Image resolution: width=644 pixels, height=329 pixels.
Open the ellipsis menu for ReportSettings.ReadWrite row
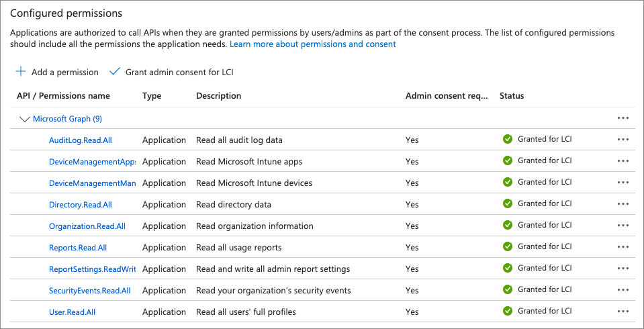tap(623, 269)
